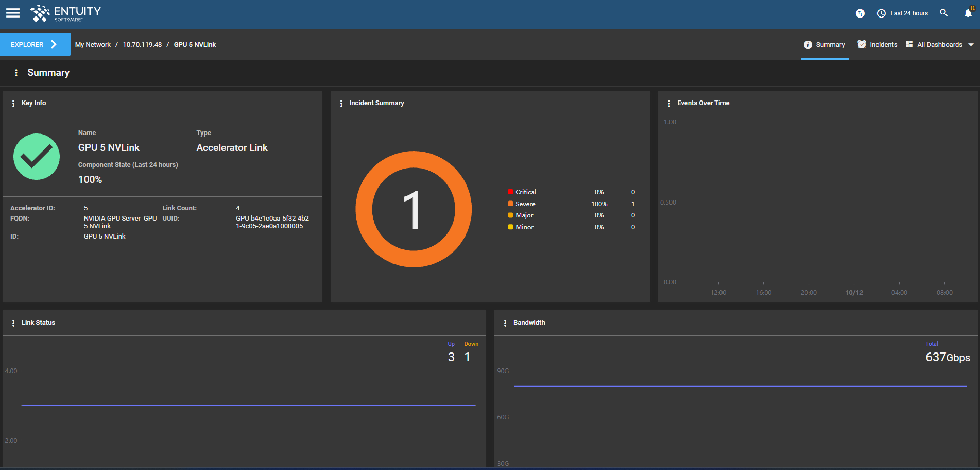This screenshot has width=980, height=470.
Task: Click the UUID value text
Action: (272, 222)
